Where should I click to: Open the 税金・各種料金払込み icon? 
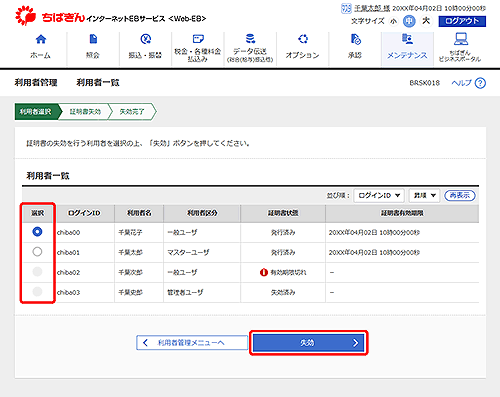[198, 39]
